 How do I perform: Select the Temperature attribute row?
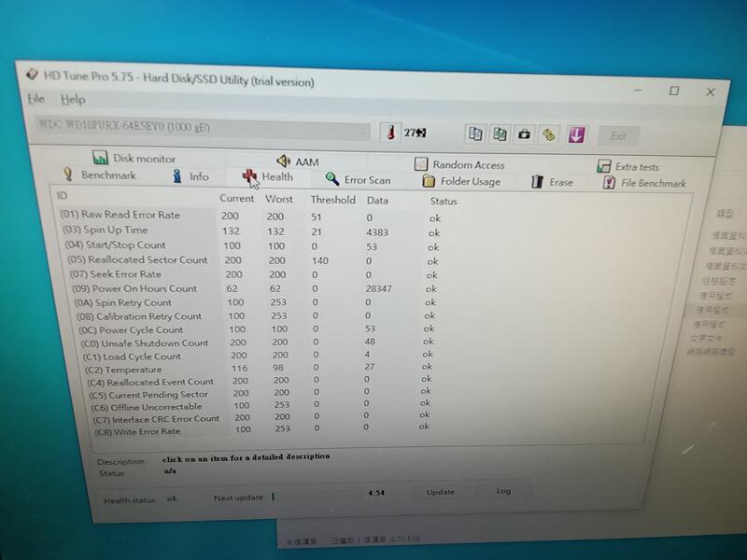point(259,368)
